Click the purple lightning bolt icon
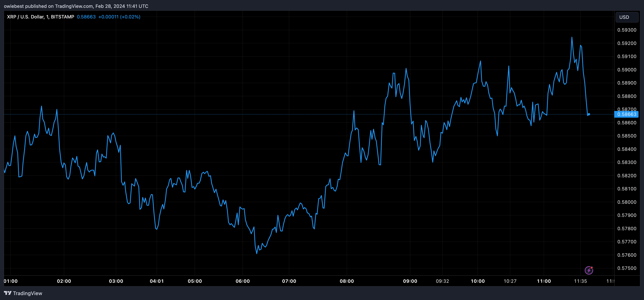The width and height of the screenshot is (644, 300). click(589, 270)
